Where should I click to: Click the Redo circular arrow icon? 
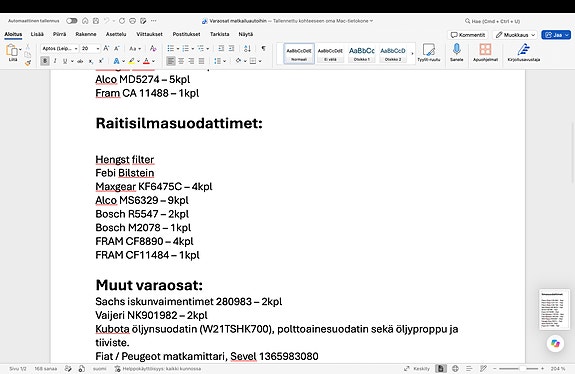[x=122, y=21]
